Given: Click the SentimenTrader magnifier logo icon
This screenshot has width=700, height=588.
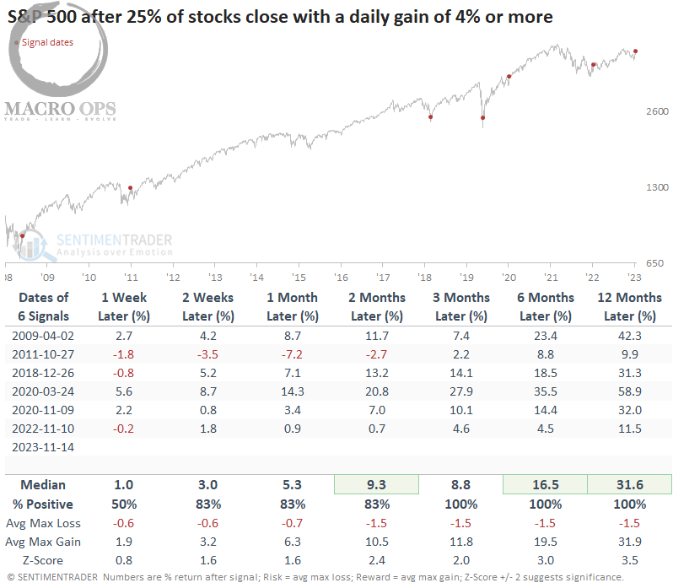Looking at the screenshot, I should [x=33, y=245].
